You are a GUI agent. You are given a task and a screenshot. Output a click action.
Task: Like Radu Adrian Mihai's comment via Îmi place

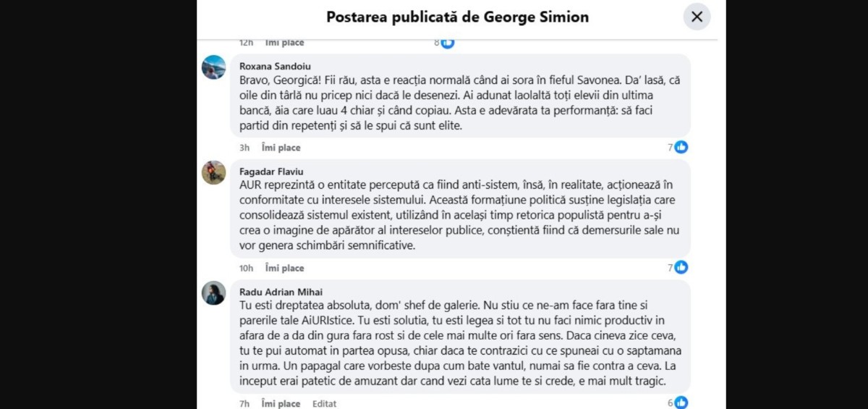click(281, 403)
